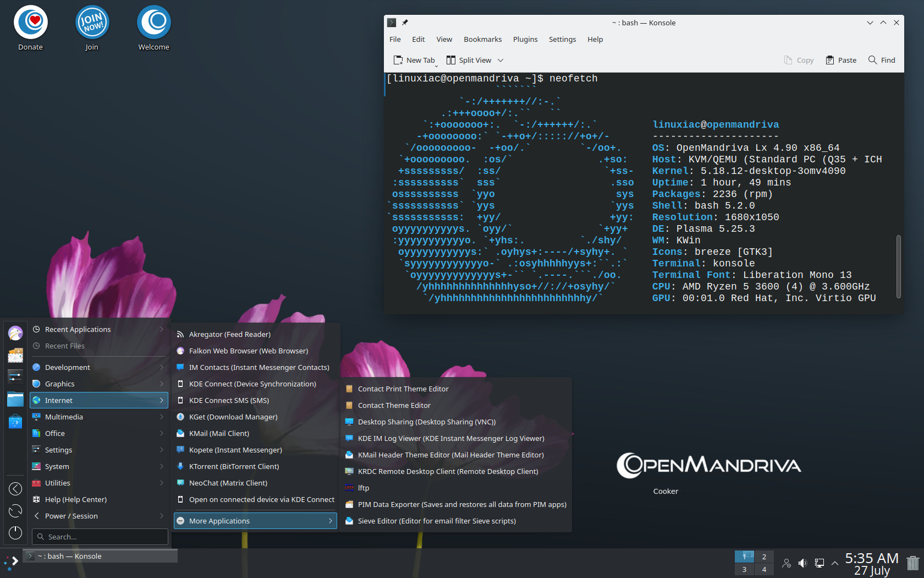Launch Akregator feed reader
924x578 pixels.
pos(255,334)
